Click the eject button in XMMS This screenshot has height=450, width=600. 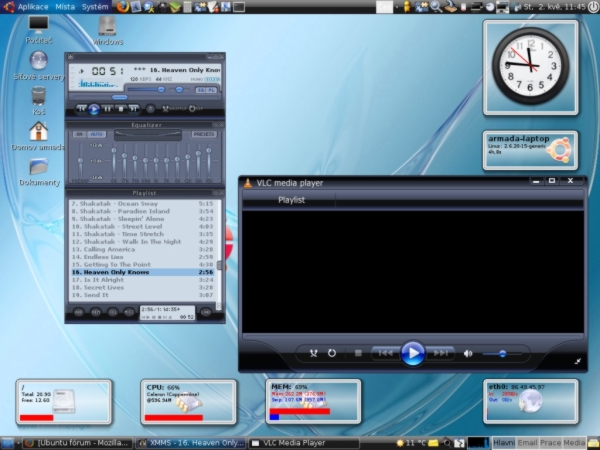150,109
